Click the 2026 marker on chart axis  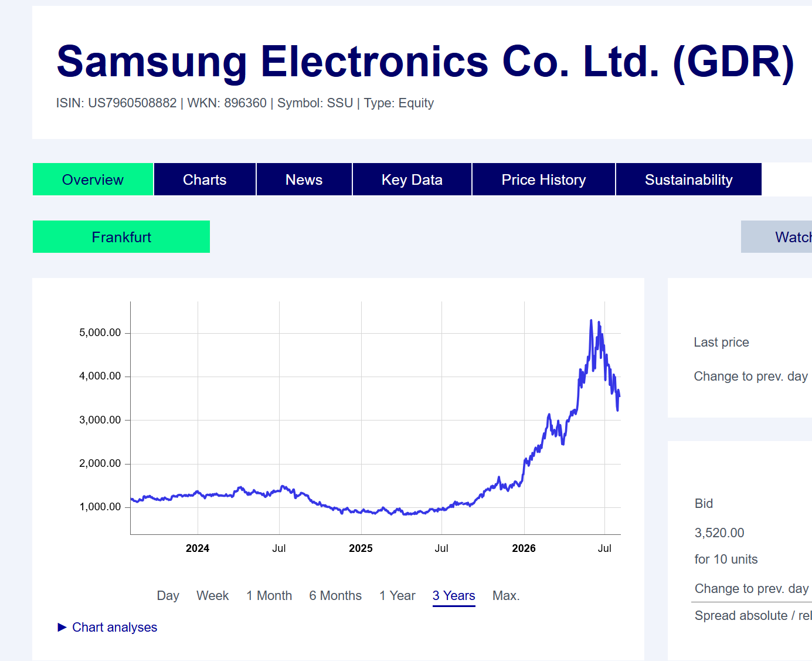pyautogui.click(x=524, y=548)
